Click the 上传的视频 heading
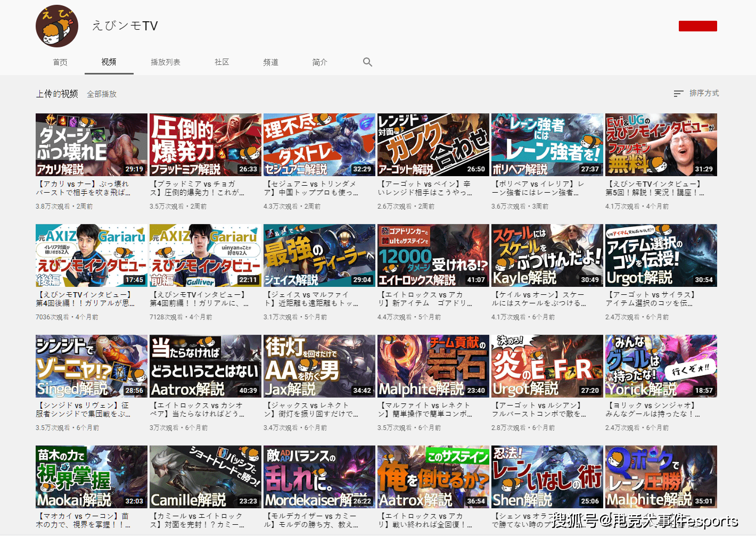The width and height of the screenshot is (756, 537). 57,94
